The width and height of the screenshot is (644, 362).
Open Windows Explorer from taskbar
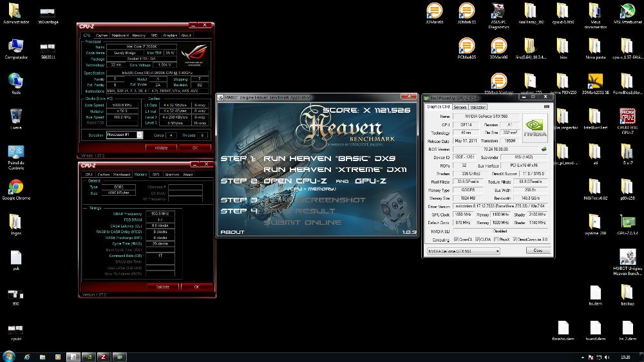tap(43, 357)
